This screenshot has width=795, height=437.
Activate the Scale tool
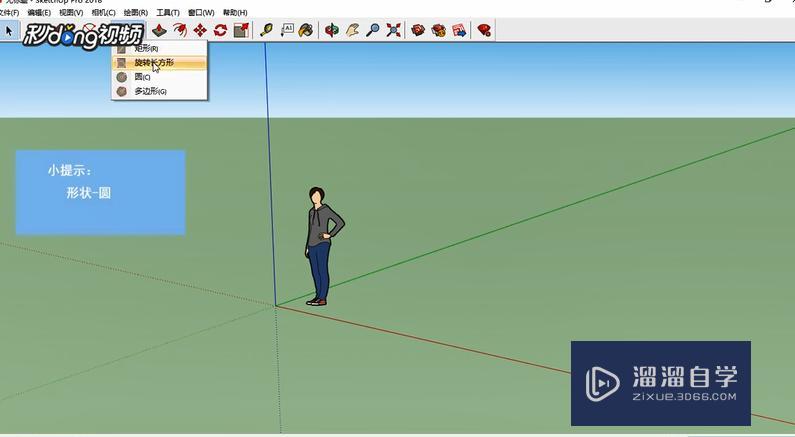pos(241,30)
